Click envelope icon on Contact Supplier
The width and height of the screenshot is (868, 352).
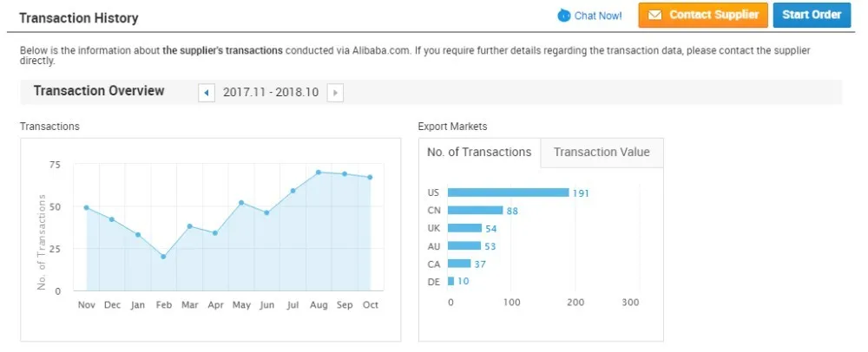tap(654, 15)
